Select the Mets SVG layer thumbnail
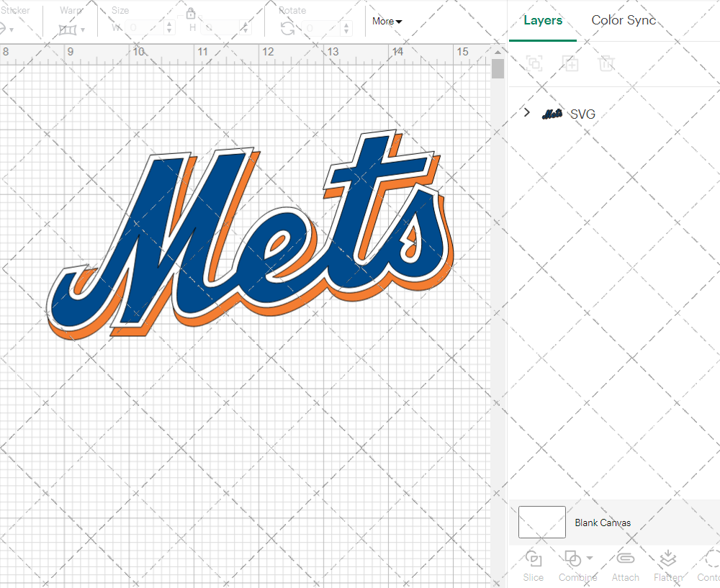The height and width of the screenshot is (588, 720). click(x=552, y=114)
